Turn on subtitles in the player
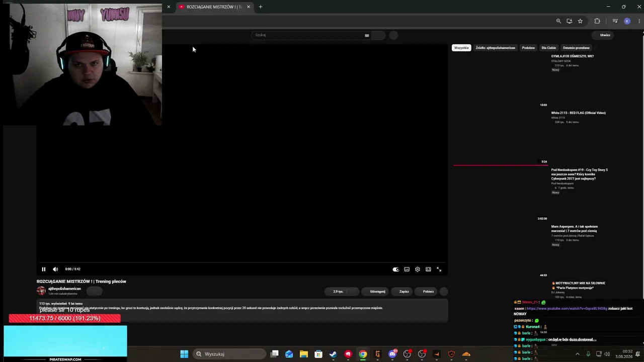This screenshot has width=644, height=362. [407, 269]
